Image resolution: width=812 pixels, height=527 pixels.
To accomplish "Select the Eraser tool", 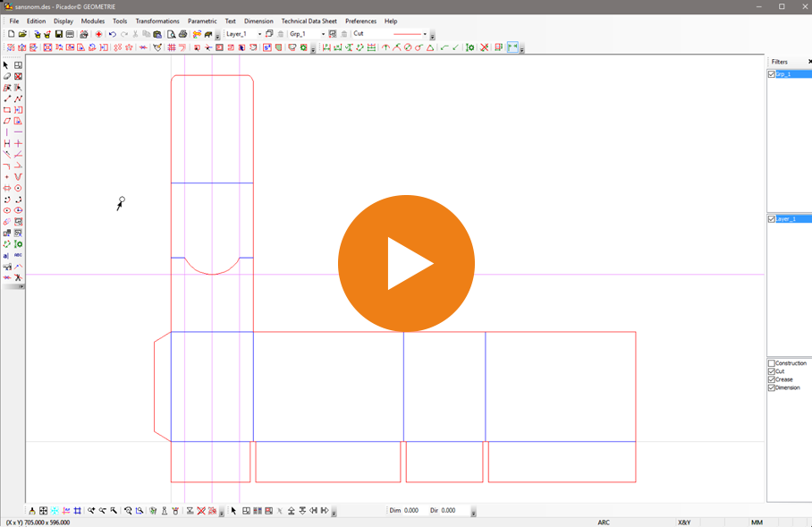I will [7, 76].
